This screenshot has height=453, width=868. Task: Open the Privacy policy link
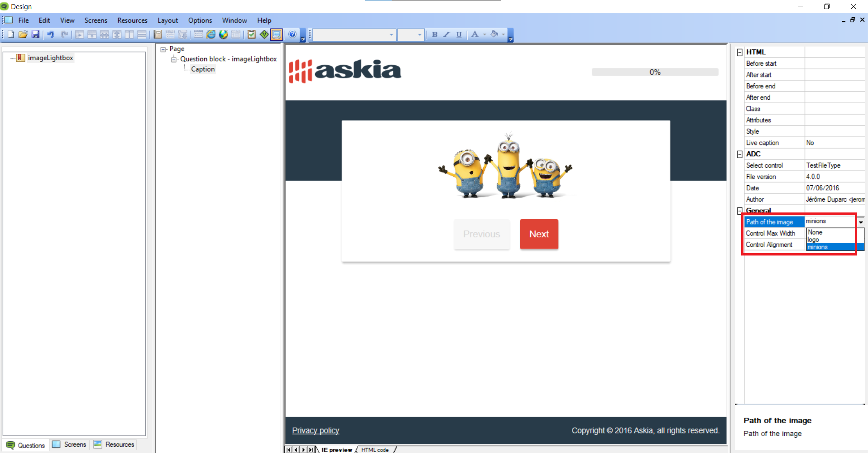tap(316, 430)
